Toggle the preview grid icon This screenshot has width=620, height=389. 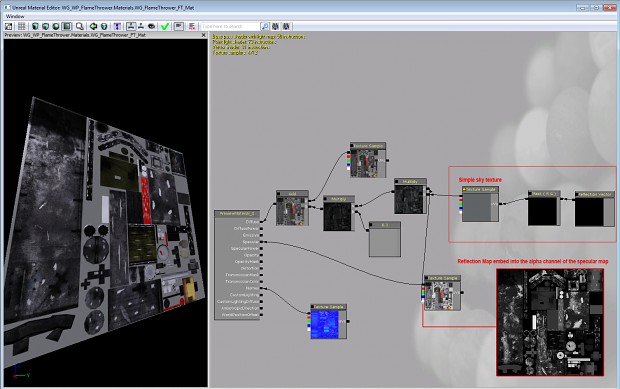(22, 26)
